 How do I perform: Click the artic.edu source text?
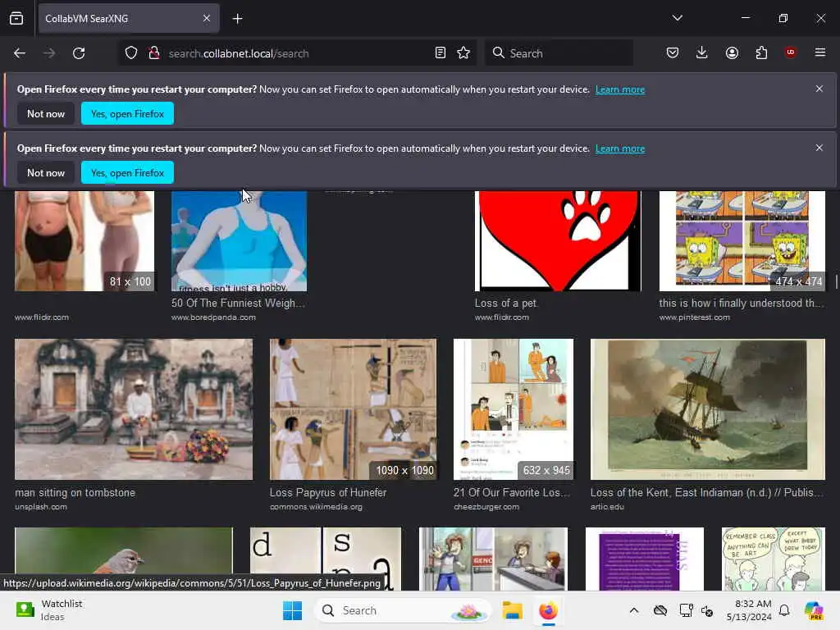coord(607,507)
